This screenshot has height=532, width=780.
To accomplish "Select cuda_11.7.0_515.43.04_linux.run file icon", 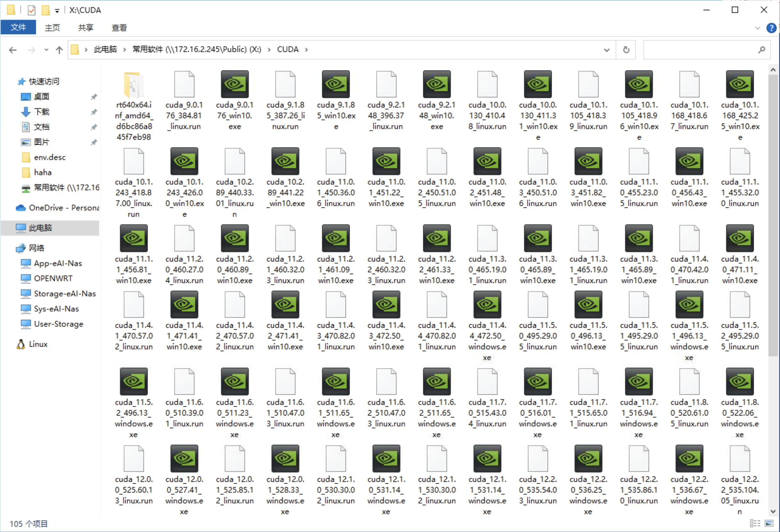I will (x=487, y=381).
